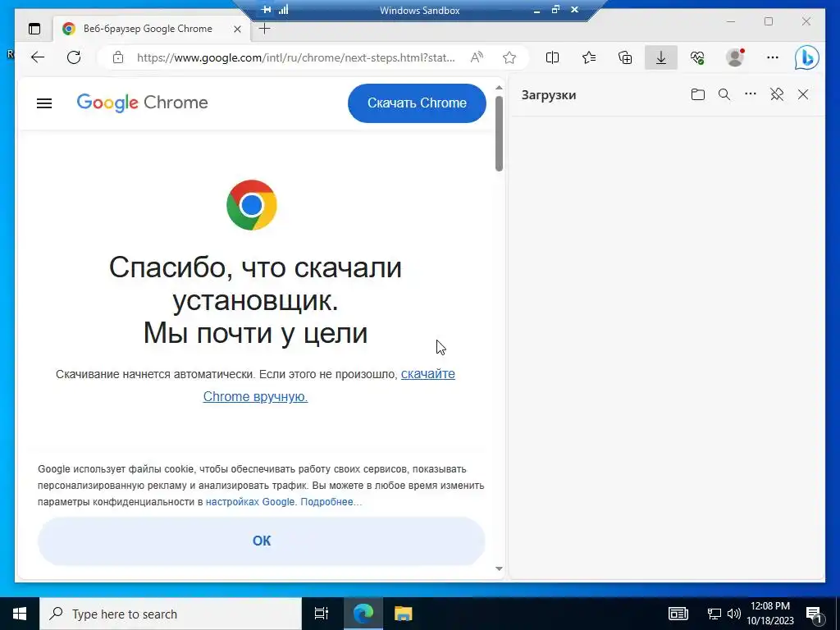The height and width of the screenshot is (630, 840).
Task: Open Collections icon
Action: pyautogui.click(x=625, y=57)
